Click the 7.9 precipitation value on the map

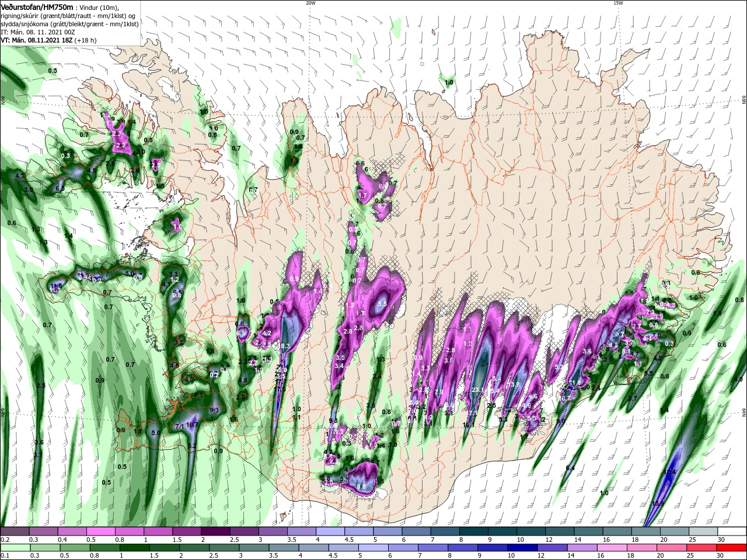439,392
